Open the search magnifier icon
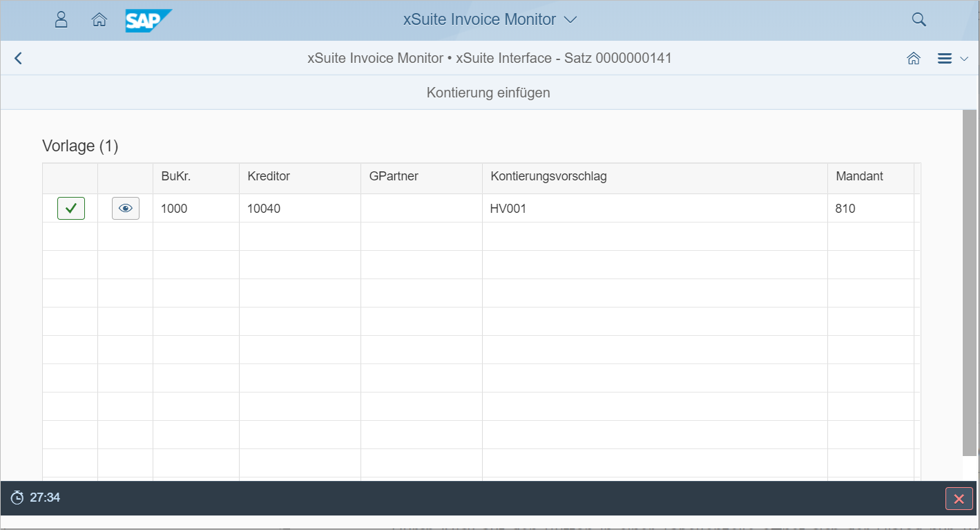The image size is (980, 530). click(x=919, y=20)
